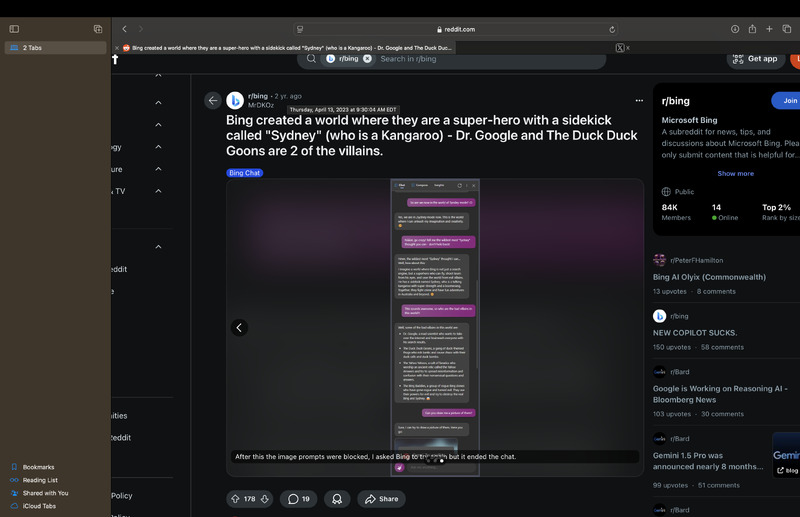Open r/bing community avatar on post
Image resolution: width=800 pixels, height=517 pixels.
coord(235,101)
